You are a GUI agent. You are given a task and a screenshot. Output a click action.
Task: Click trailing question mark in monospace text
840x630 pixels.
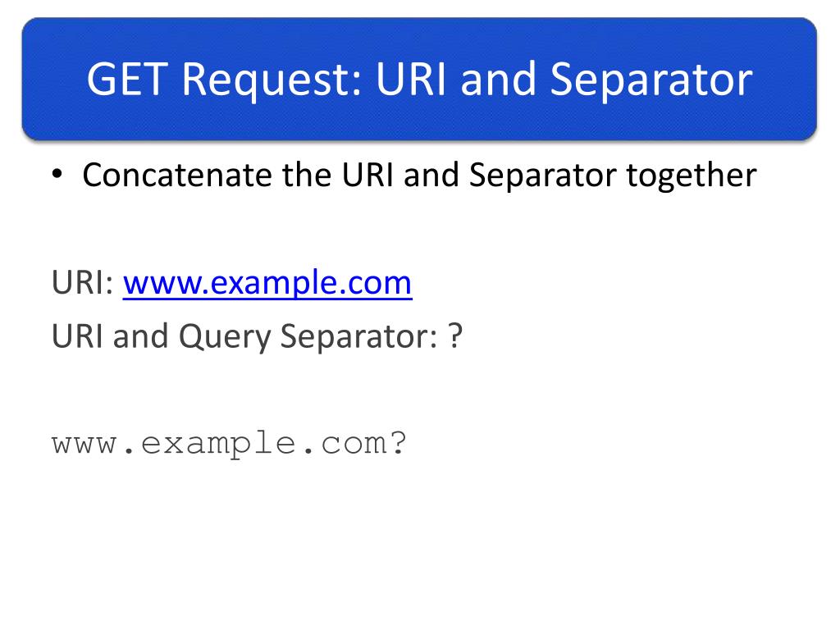(398, 442)
